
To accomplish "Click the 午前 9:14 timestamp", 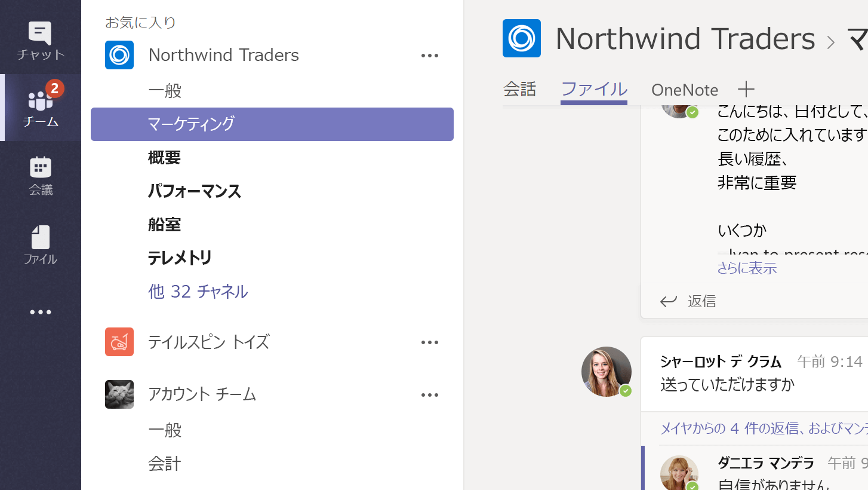I will coord(830,362).
